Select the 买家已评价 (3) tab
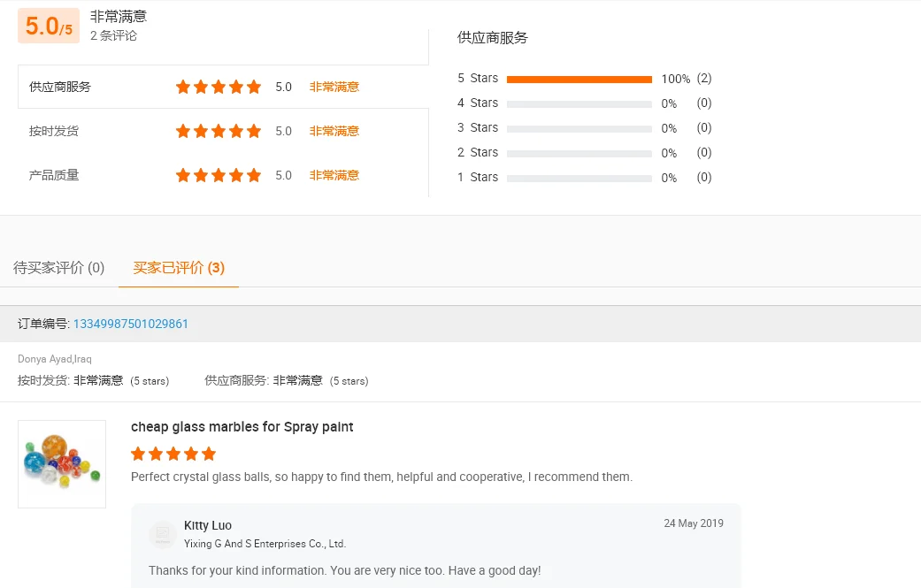Screen dimensions: 921x588 click(x=179, y=267)
